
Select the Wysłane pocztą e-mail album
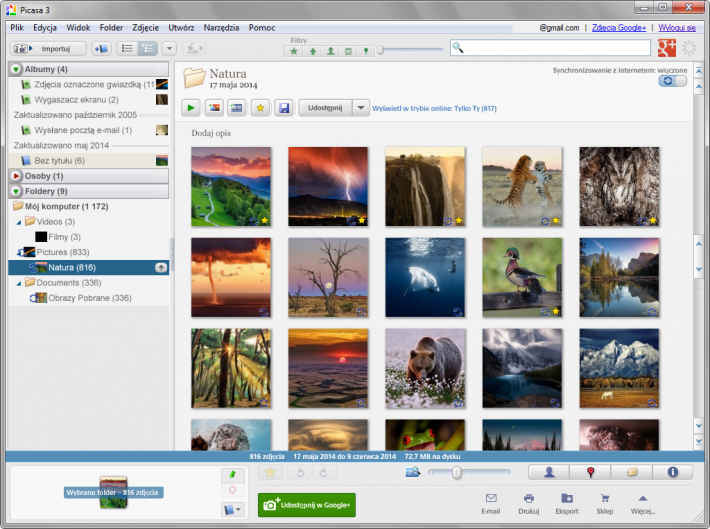[89, 130]
